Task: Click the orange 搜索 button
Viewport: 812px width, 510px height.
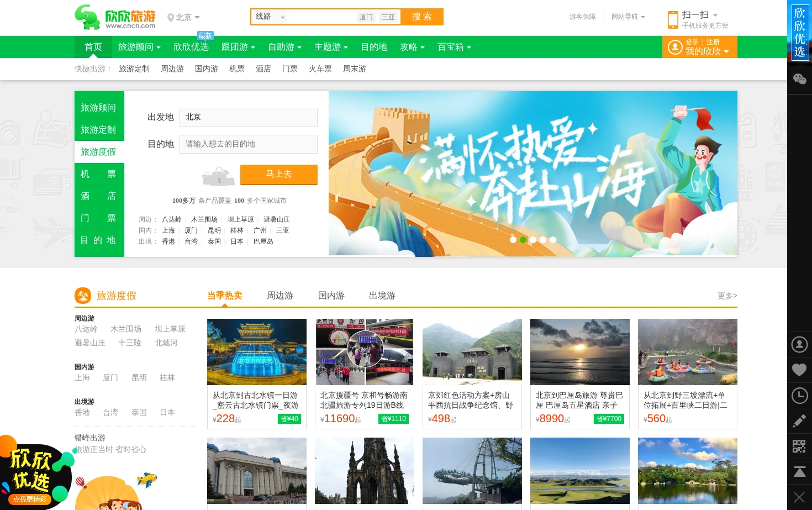Action: coord(422,17)
